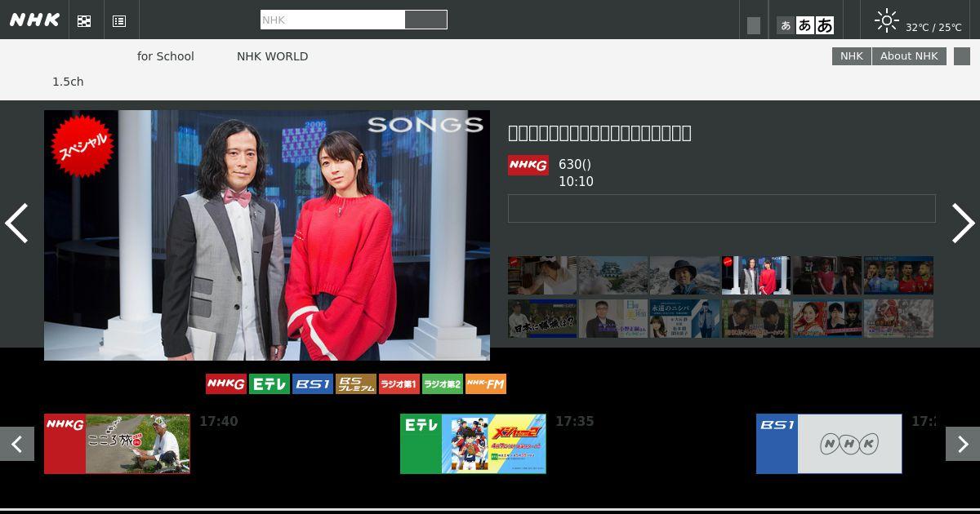Open the BS1 program card
The height and width of the screenshot is (514, 980).
point(829,444)
